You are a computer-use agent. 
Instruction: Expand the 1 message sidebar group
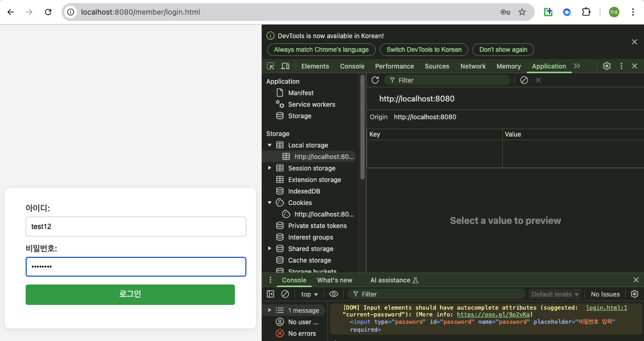pyautogui.click(x=270, y=310)
